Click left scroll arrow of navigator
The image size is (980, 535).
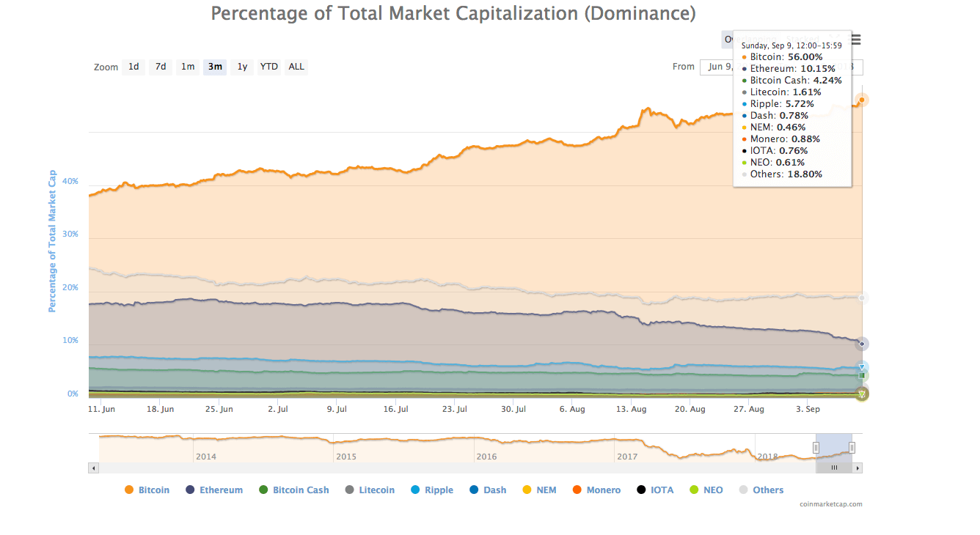[93, 468]
